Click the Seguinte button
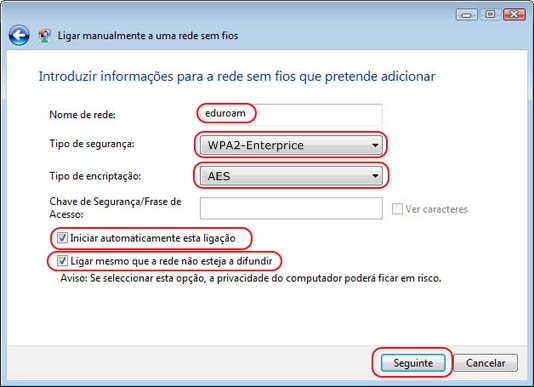 point(413,363)
